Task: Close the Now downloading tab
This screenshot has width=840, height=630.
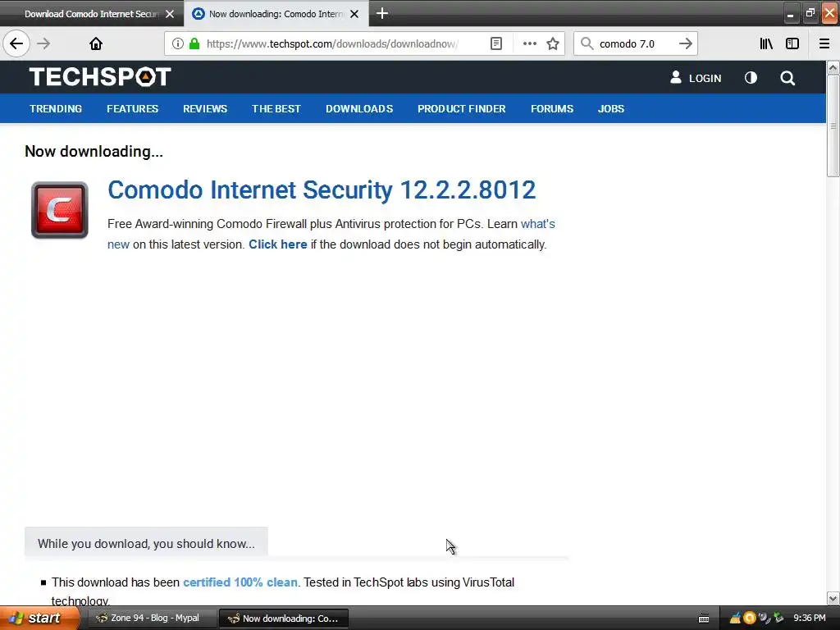Action: [354, 14]
